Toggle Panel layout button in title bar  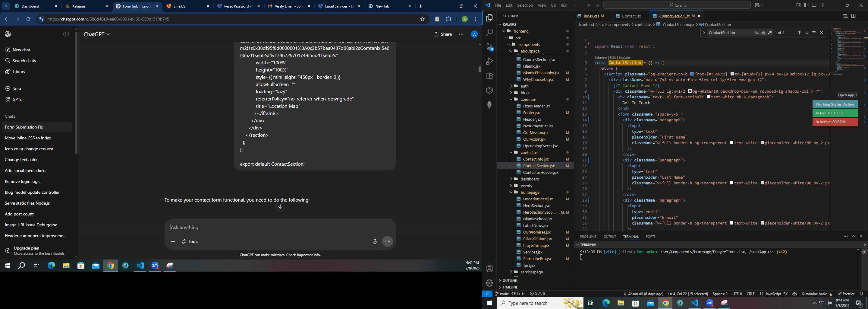(814, 5)
